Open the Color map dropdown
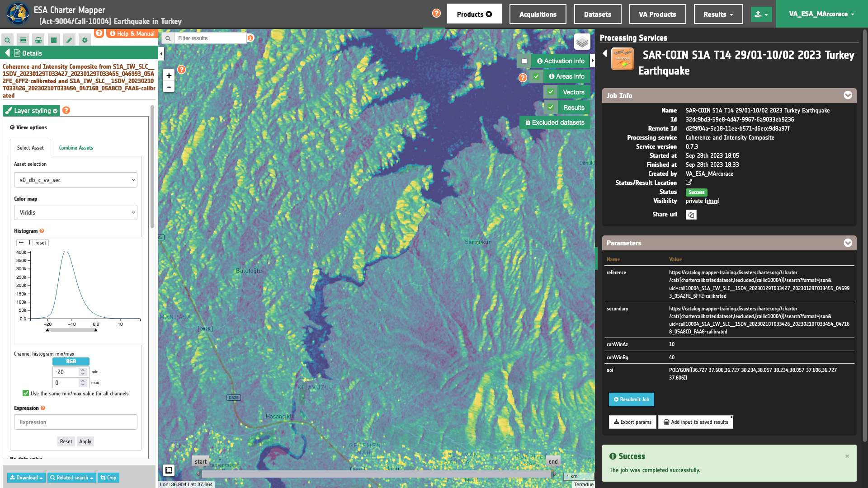This screenshot has width=868, height=488. [x=75, y=212]
